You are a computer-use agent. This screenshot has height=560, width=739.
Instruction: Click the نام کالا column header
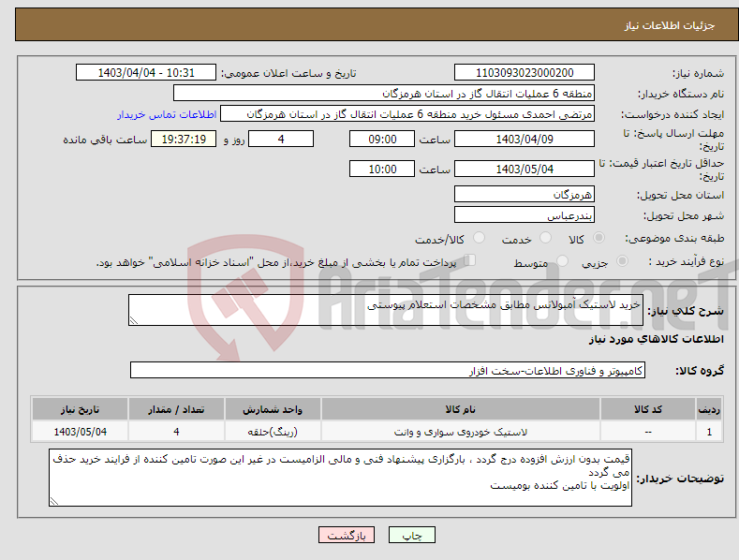pos(460,409)
